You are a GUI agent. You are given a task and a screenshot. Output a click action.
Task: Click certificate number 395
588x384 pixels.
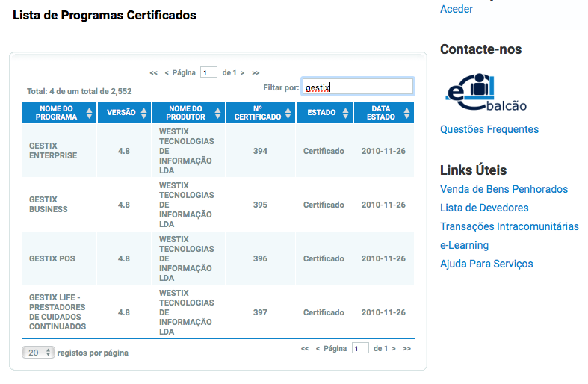click(260, 205)
